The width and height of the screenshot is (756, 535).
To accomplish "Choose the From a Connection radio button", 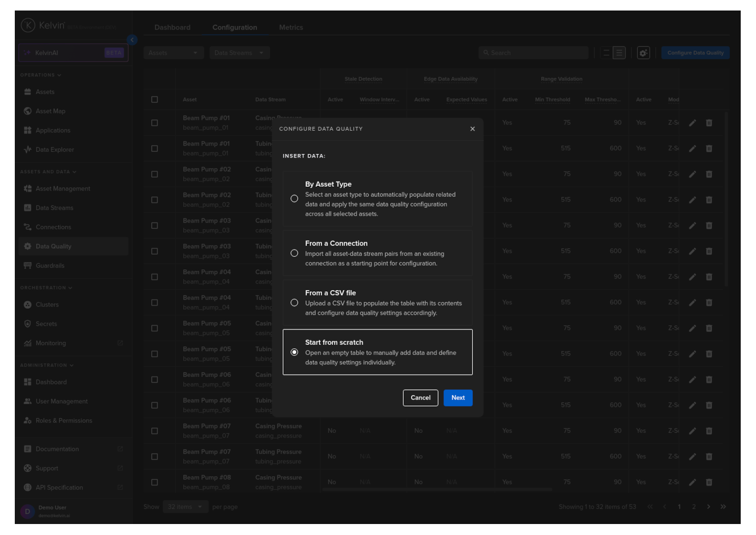I will [x=294, y=253].
